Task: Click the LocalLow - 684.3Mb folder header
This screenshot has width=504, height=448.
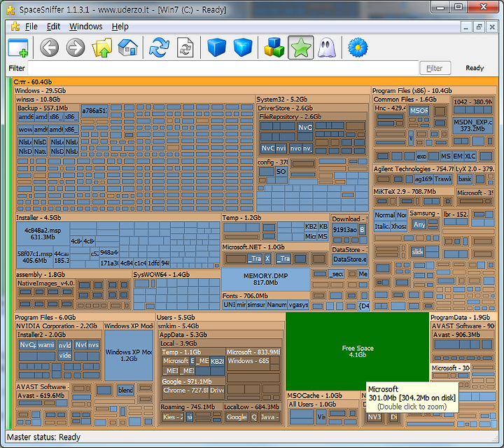Action: coord(252,407)
